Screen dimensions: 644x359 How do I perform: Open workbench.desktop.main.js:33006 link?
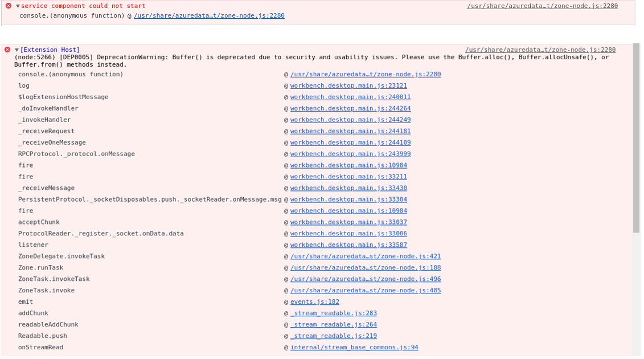pyautogui.click(x=348, y=234)
